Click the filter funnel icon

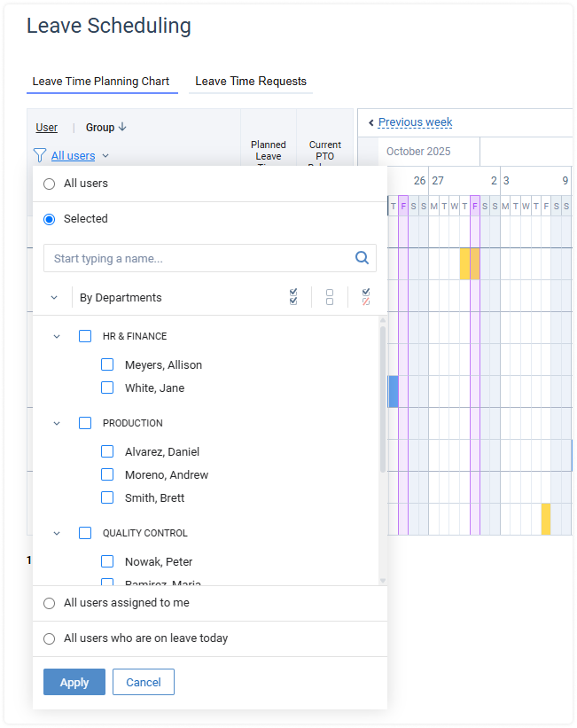pos(39,156)
